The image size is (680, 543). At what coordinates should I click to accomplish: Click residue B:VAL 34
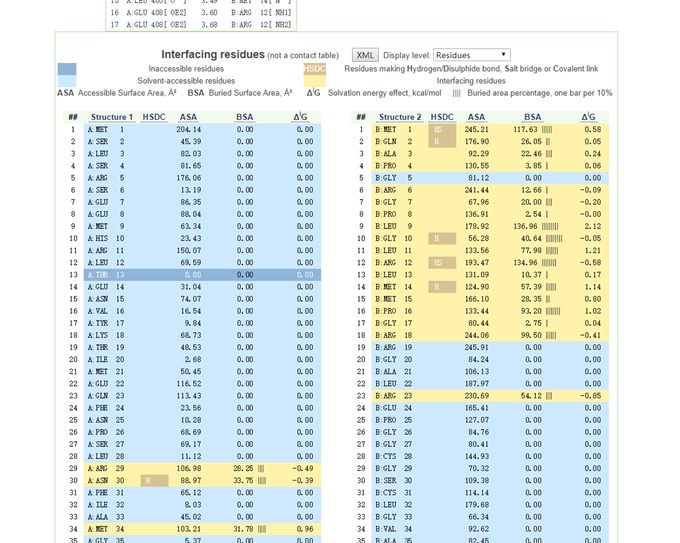tap(393, 529)
